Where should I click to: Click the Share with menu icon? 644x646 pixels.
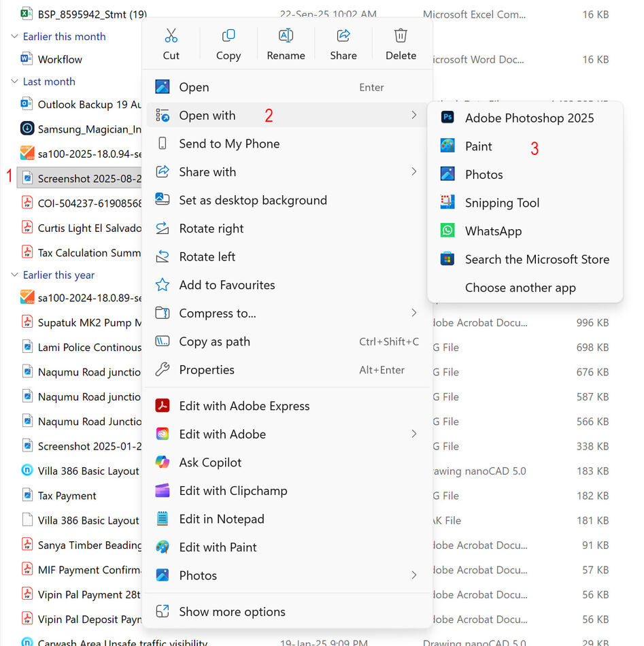163,172
